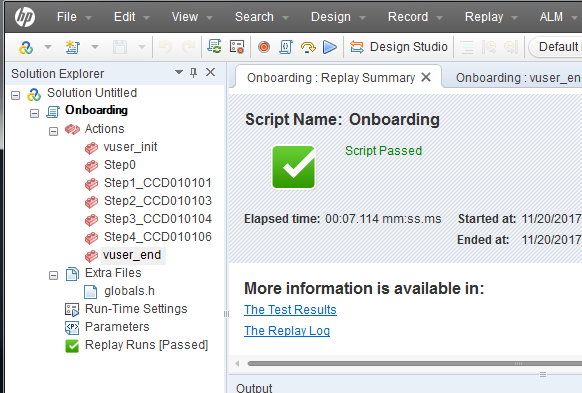
Task: Open The Test Results link
Action: (x=290, y=310)
